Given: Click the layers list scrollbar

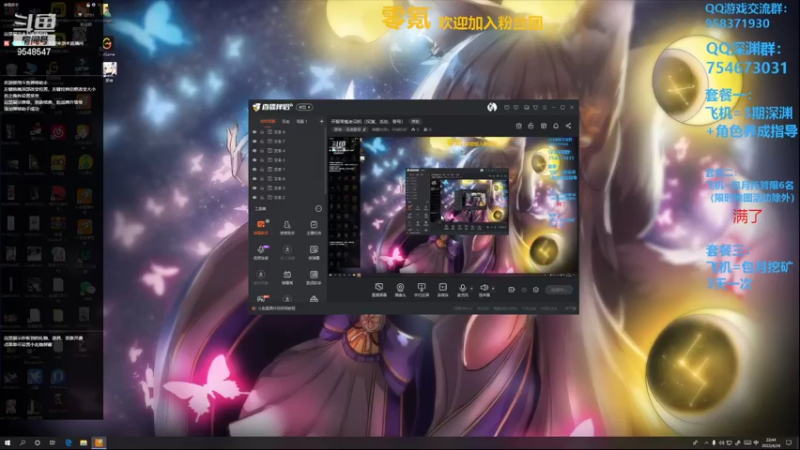Looking at the screenshot, I should point(325,161).
